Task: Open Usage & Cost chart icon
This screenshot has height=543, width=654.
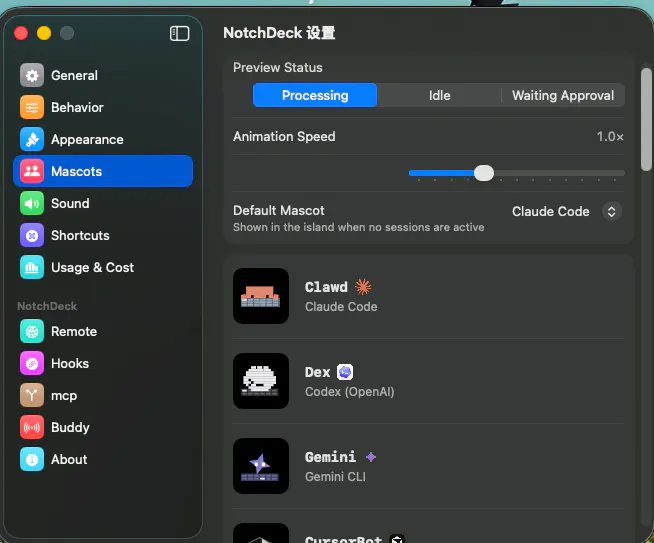Action: coord(32,267)
